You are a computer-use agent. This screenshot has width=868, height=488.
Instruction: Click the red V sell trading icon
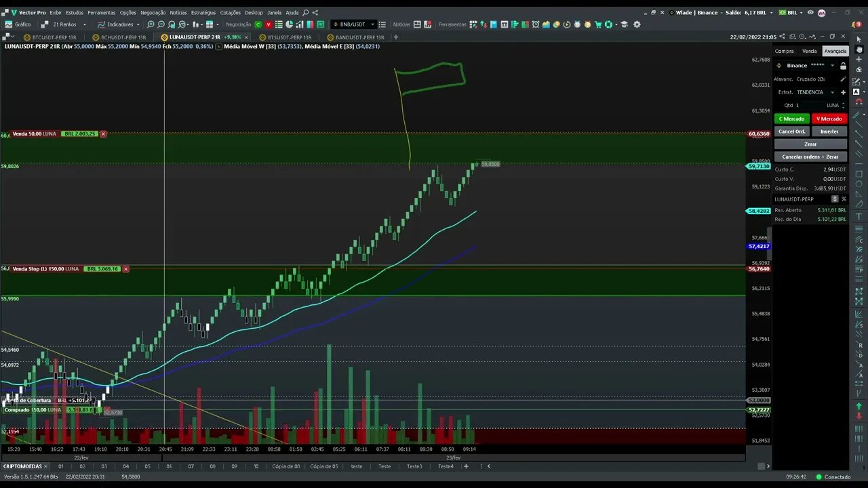pyautogui.click(x=269, y=24)
